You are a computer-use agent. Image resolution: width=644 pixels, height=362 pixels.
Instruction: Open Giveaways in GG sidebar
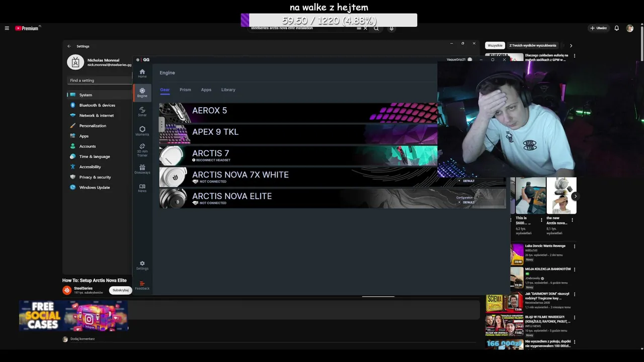(142, 169)
